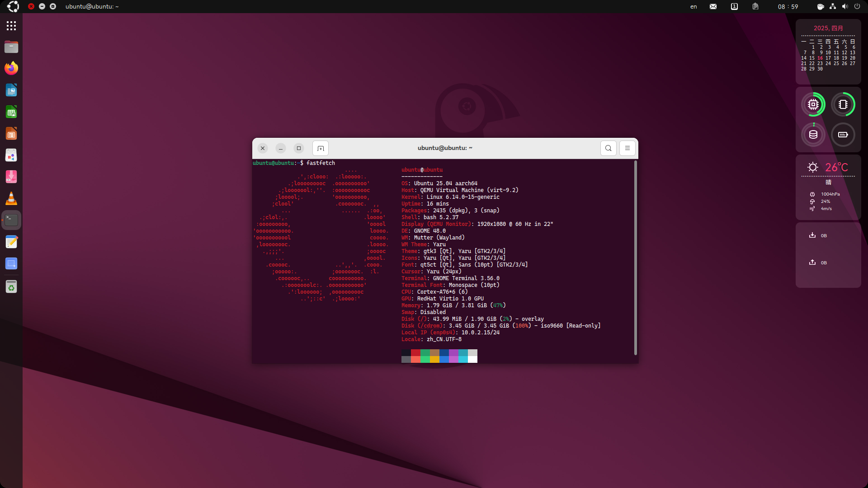Image resolution: width=868 pixels, height=488 pixels.
Task: Click the 26°C temperature reading
Action: 837,167
